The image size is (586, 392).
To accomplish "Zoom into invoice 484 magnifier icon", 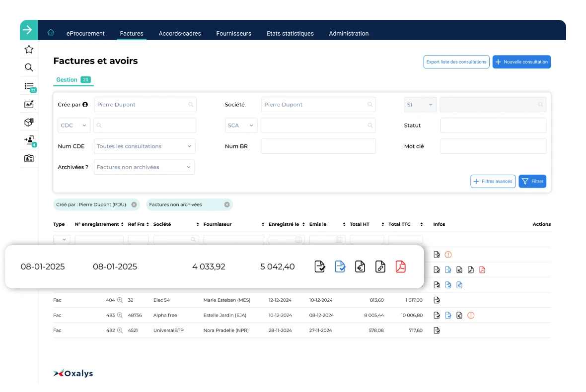I will 120,300.
